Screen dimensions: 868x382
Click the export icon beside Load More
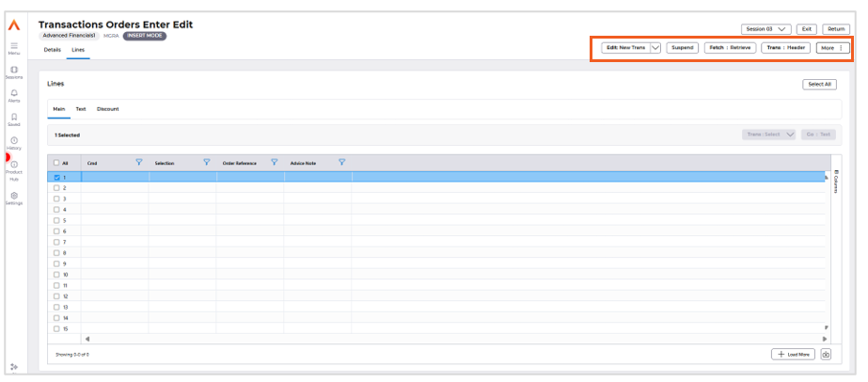(826, 355)
